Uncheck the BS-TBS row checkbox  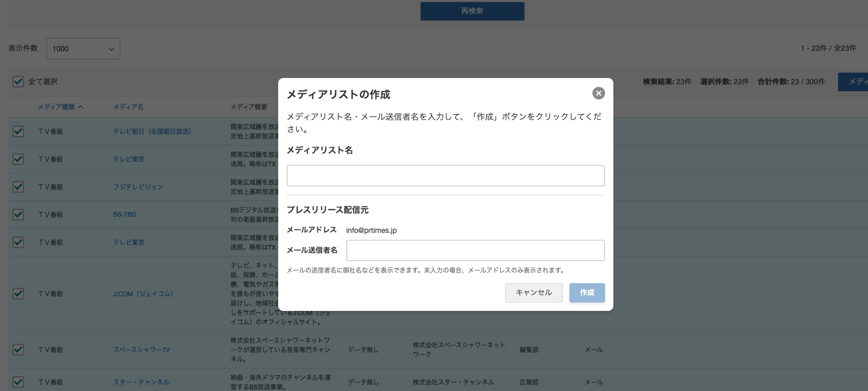(x=18, y=215)
